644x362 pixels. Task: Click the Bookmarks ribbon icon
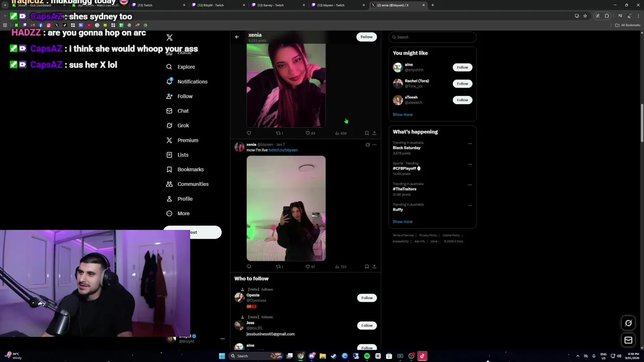coord(169,169)
